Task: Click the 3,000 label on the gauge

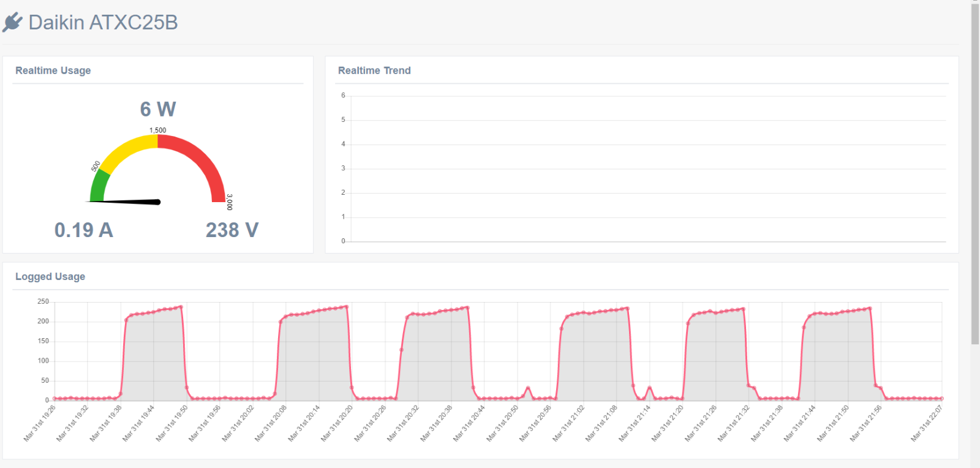Action: point(230,202)
